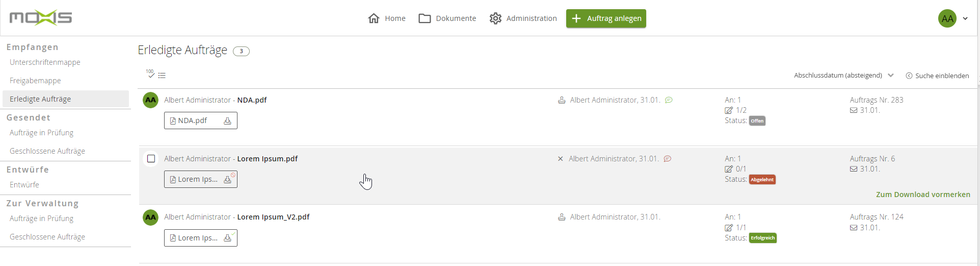980x266 pixels.
Task: Click the red comment icon for Lorem Ipsum.pdf
Action: click(667, 159)
